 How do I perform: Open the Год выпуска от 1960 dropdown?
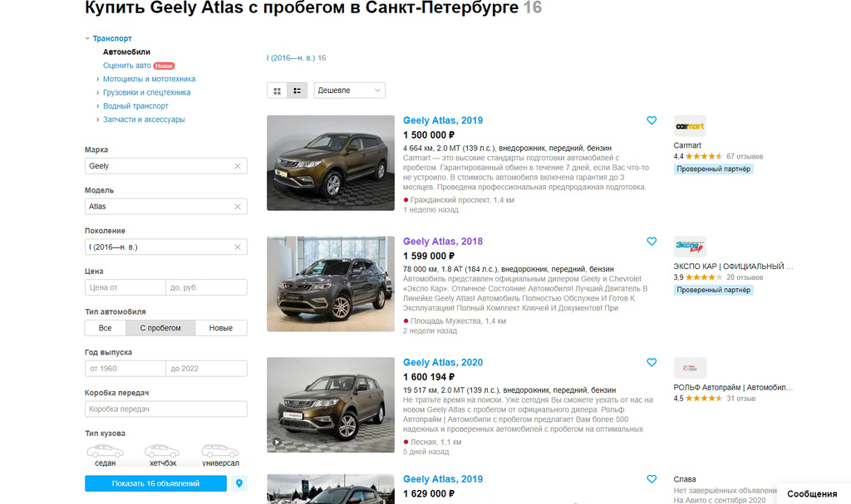(125, 369)
